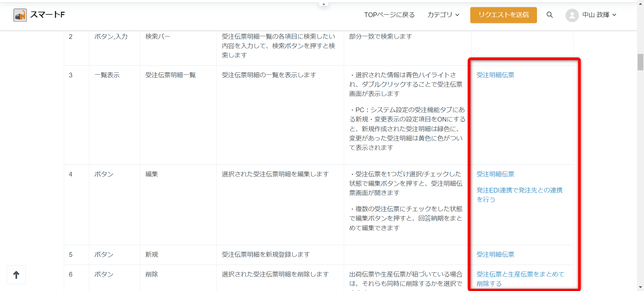Expand the カテゴリ dropdown menu
This screenshot has height=291, width=644.
tap(443, 15)
